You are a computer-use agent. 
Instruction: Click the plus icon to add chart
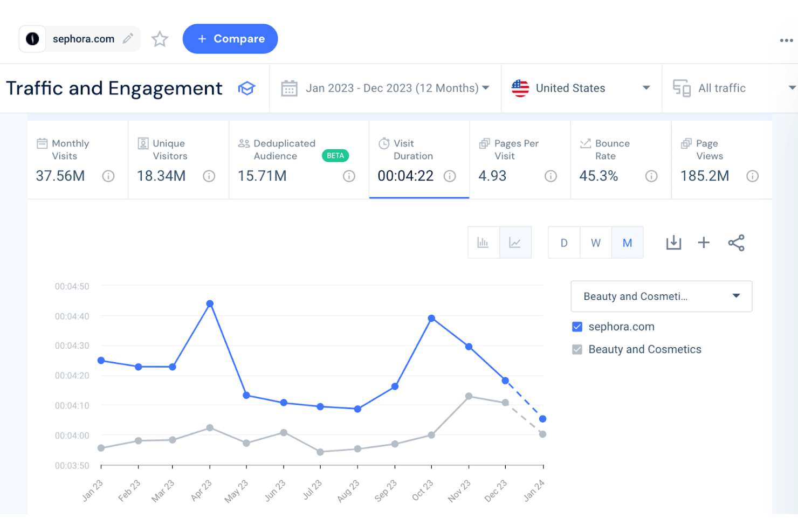(704, 243)
